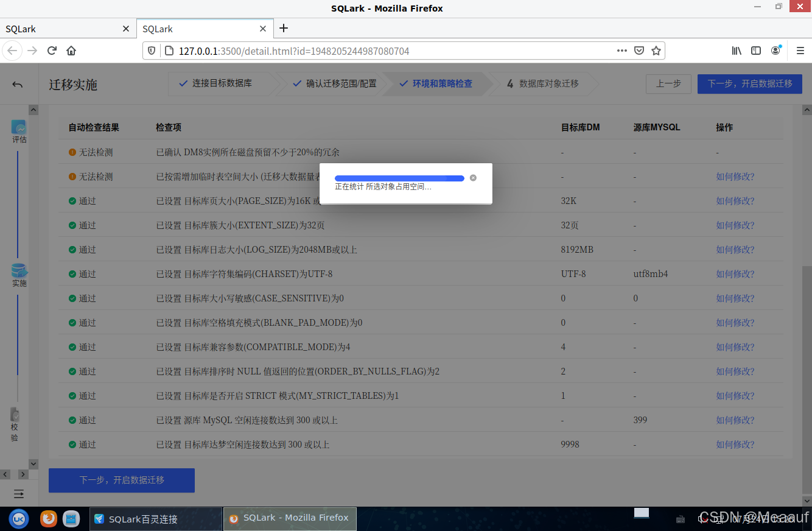Image resolution: width=812 pixels, height=531 pixels.
Task: Click the 目标库DM column header
Action: pyautogui.click(x=580, y=128)
